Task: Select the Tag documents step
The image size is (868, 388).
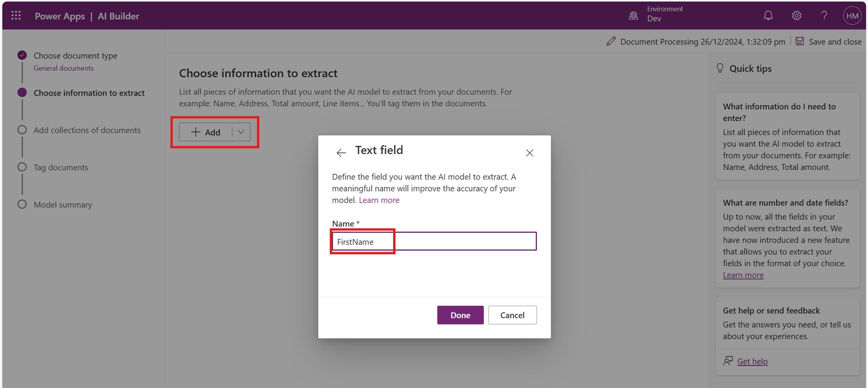Action: (x=61, y=168)
